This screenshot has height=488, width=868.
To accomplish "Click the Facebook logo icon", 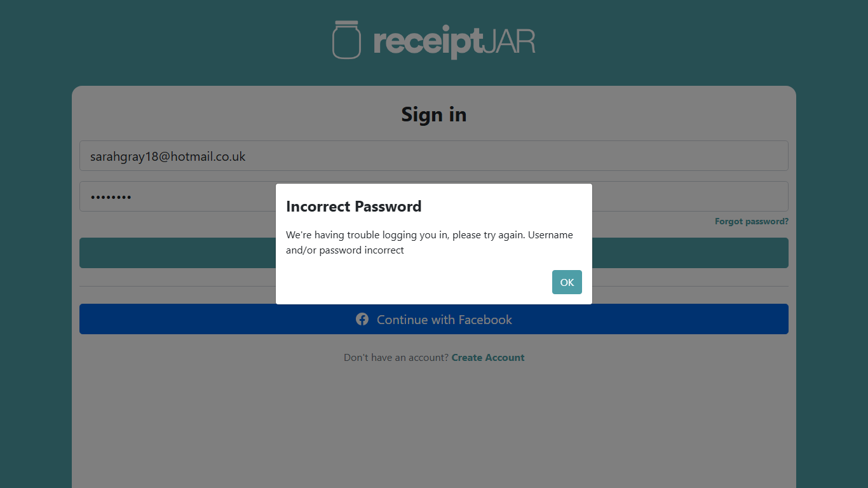I will 362,319.
